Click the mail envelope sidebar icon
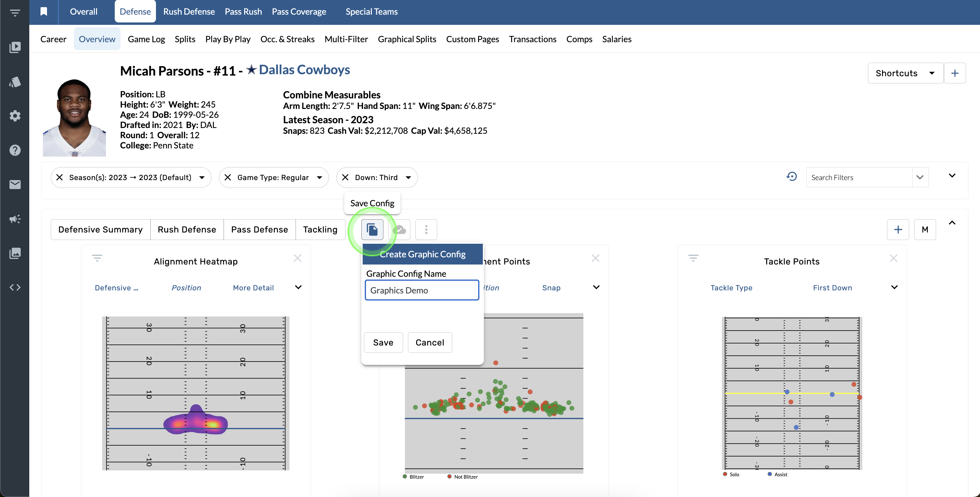 click(x=15, y=185)
